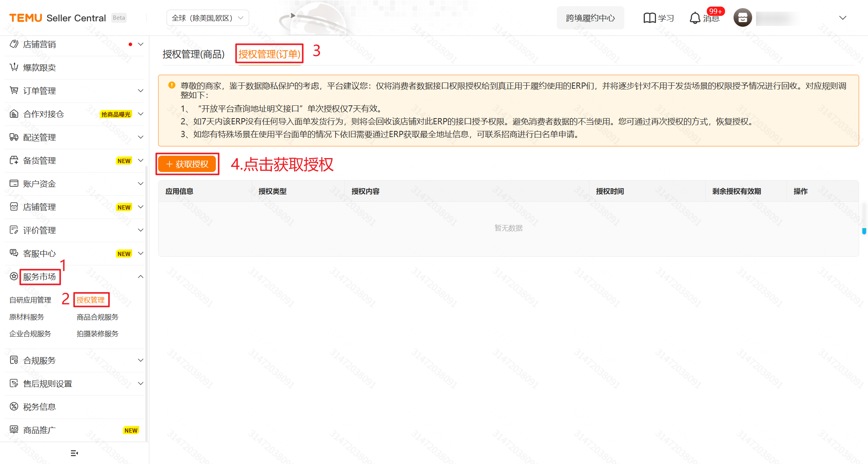The height and width of the screenshot is (464, 868).
Task: Click the 合规服务 document icon
Action: (x=14, y=360)
